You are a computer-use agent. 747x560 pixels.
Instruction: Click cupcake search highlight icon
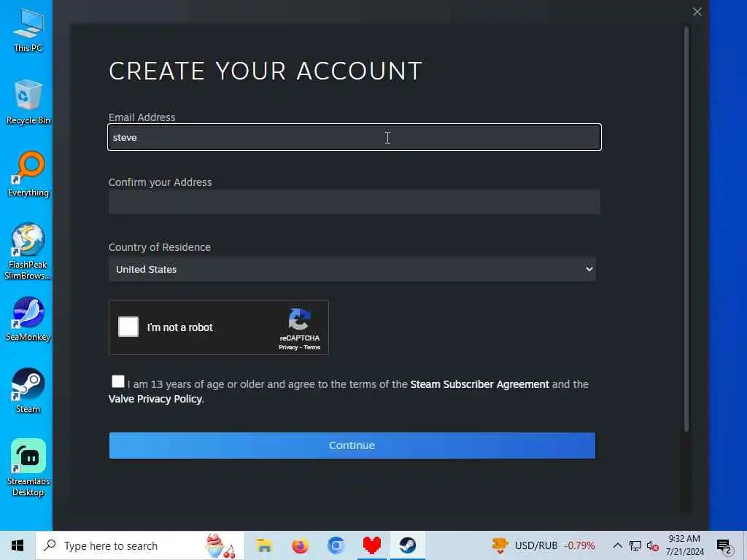220,545
